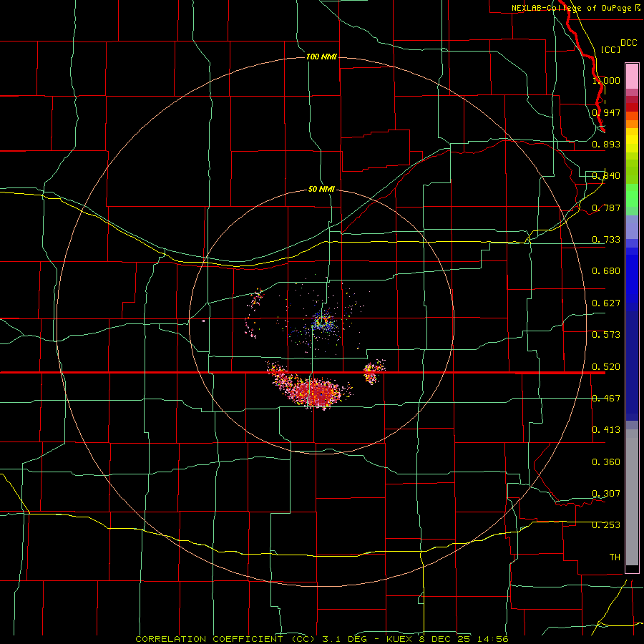The width and height of the screenshot is (644, 644).
Task: Pick the lavender segment of the color bar
Action: (632, 227)
